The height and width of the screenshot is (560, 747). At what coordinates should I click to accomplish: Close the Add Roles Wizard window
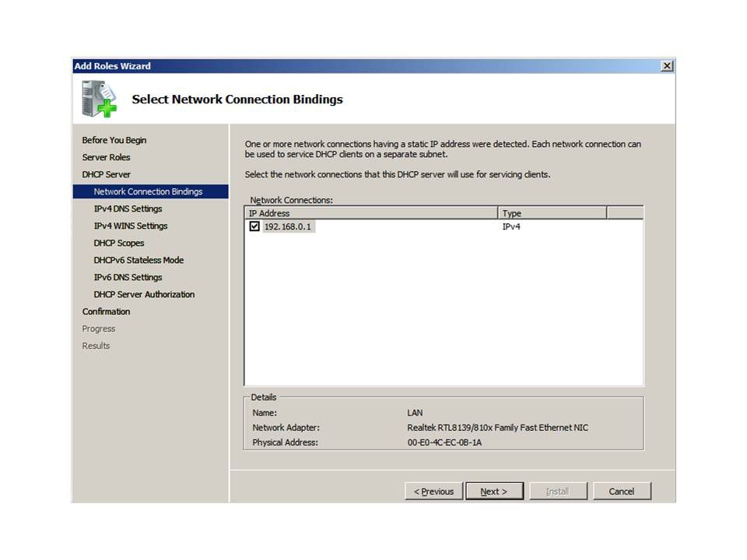[x=666, y=66]
